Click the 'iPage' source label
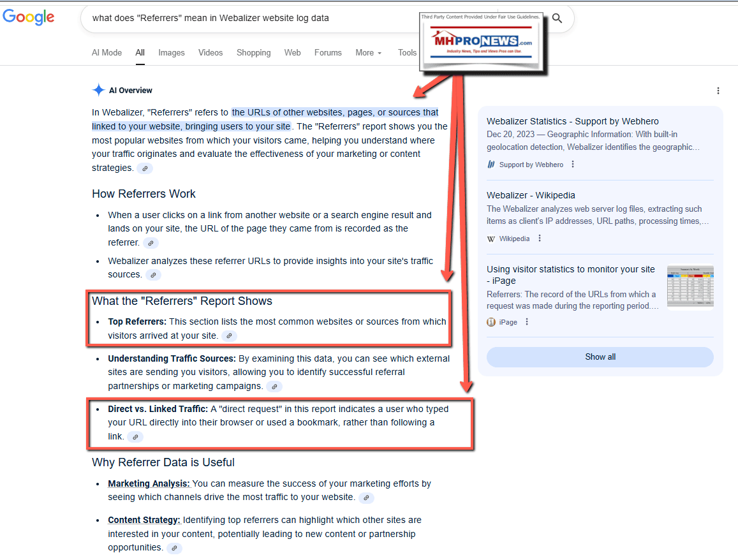This screenshot has width=738, height=560. click(x=508, y=322)
